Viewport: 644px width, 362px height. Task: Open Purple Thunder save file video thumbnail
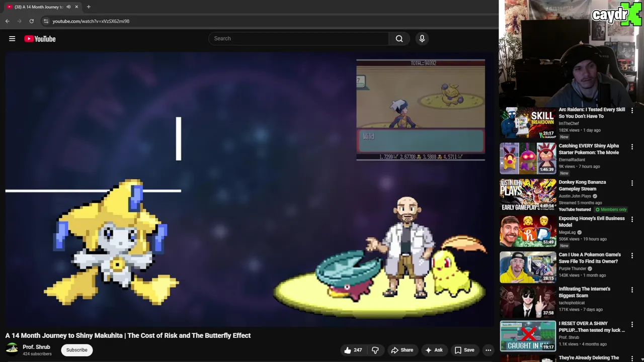click(528, 267)
